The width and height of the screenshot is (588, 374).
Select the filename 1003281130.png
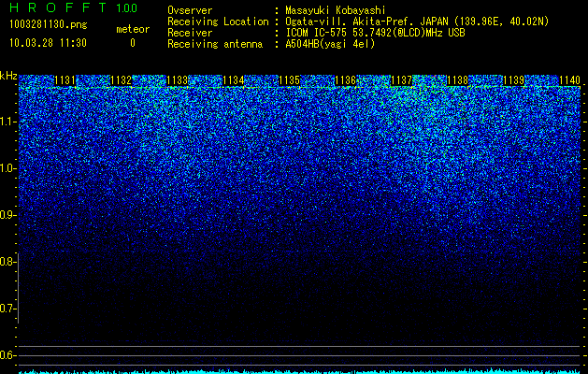tap(49, 25)
